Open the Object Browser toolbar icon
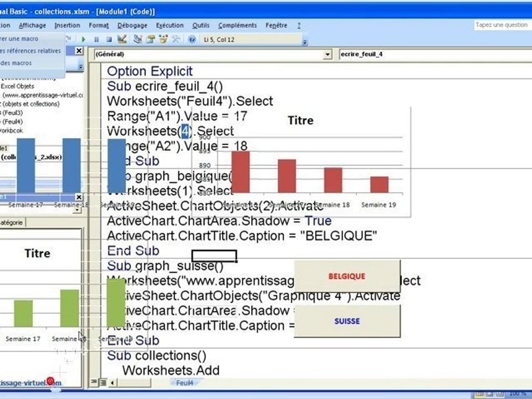Screen dimensions: 532x399 (x=163, y=39)
